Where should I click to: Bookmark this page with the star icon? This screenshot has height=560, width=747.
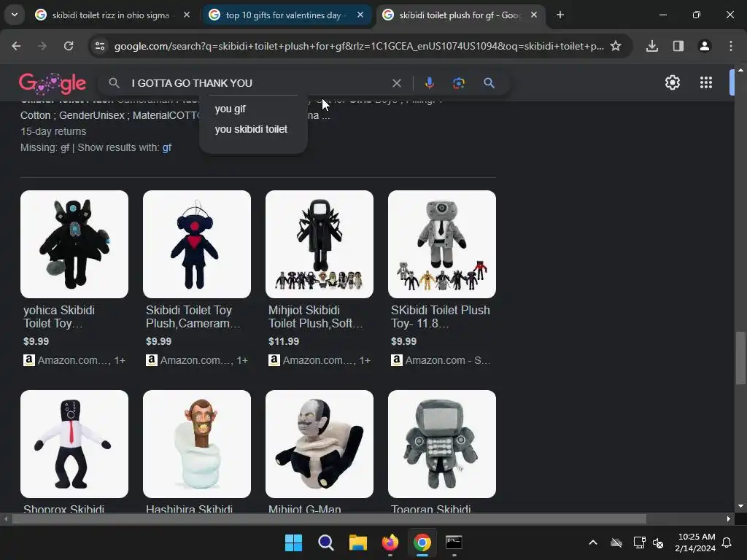point(616,46)
